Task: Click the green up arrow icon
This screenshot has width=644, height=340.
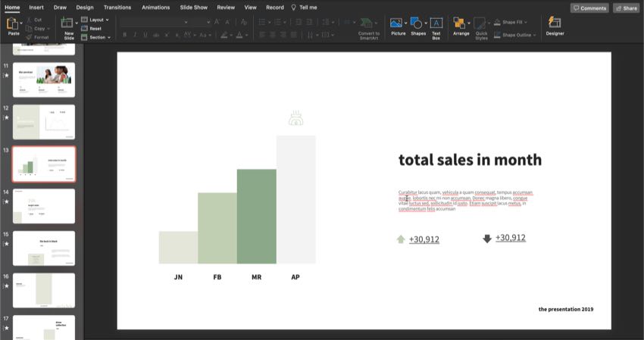Action: (401, 239)
